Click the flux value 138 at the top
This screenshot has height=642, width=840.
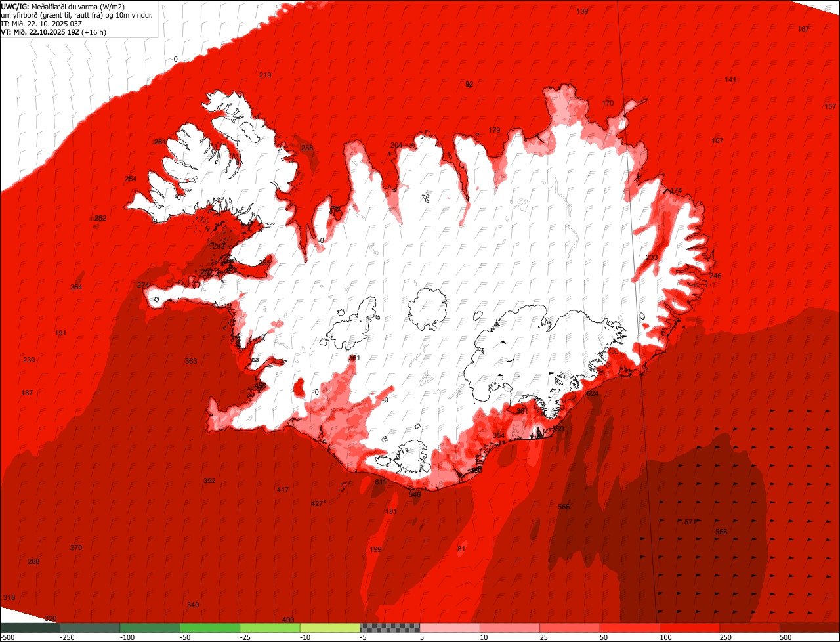pos(582,12)
